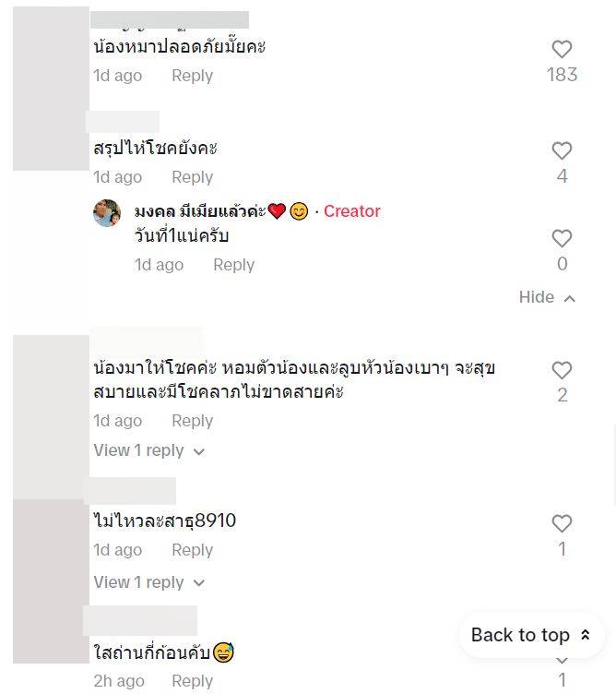616x694 pixels.
Task: Reply to the creator's comment
Action: (233, 265)
